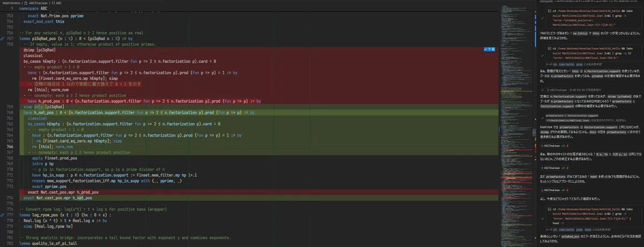Click terminal icon of the 'head -5' command block
The width and height of the screenshot is (644, 247).
548,209
